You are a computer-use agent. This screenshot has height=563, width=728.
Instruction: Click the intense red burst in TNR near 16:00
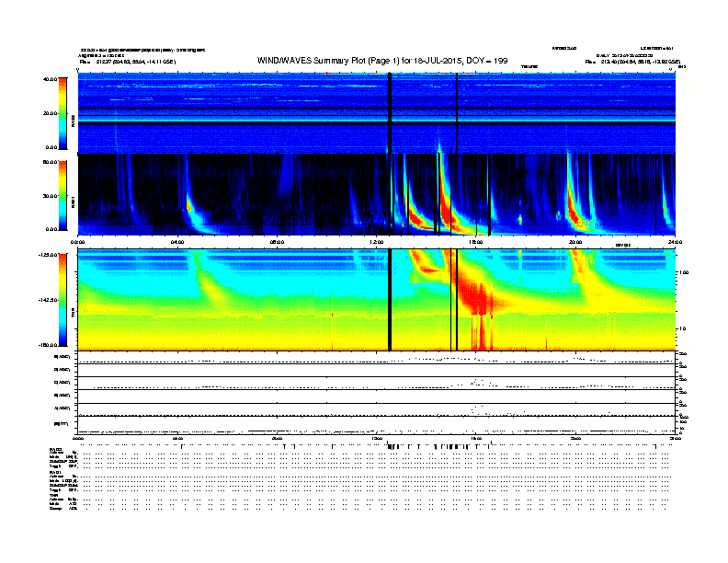(x=478, y=297)
